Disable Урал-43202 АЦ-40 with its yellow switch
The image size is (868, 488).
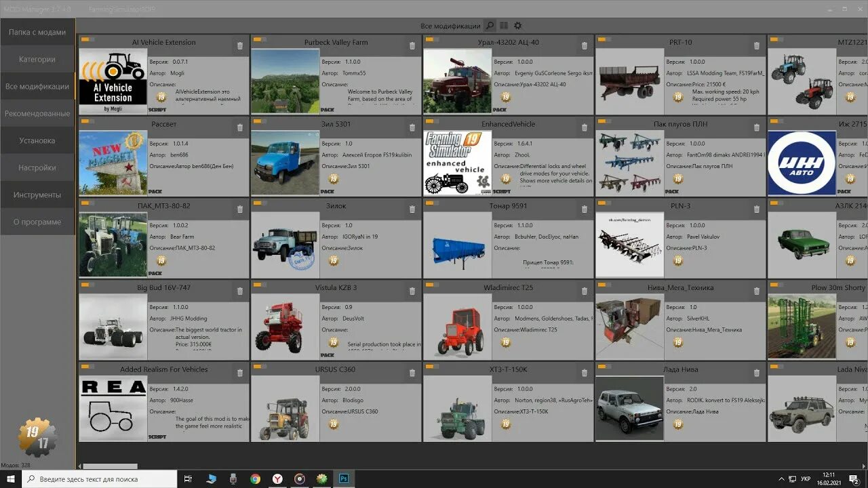pyautogui.click(x=431, y=39)
